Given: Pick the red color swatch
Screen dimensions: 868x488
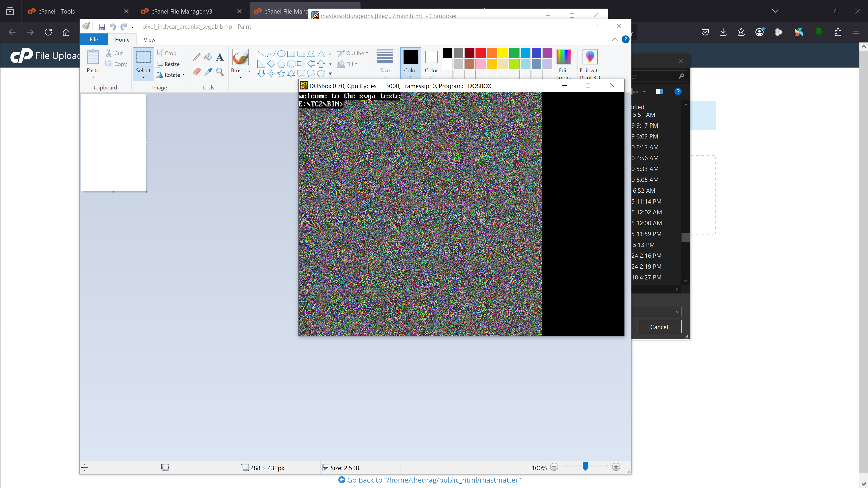Looking at the screenshot, I should 481,53.
